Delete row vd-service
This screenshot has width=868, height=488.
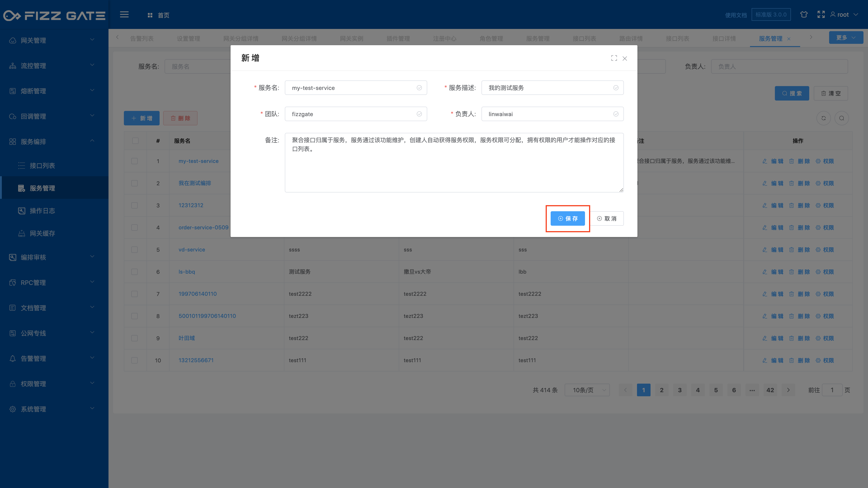(x=799, y=250)
